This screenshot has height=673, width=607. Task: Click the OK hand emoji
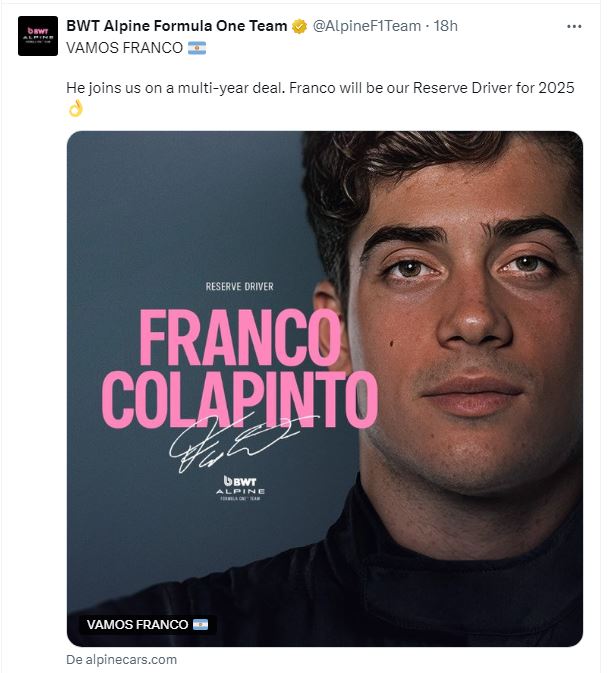(76, 109)
